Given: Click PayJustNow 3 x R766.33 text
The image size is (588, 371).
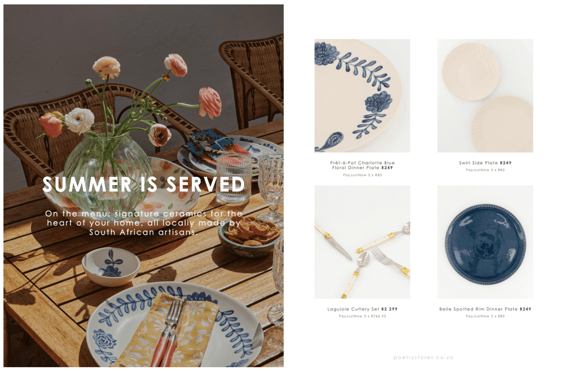Looking at the screenshot, I should [362, 316].
